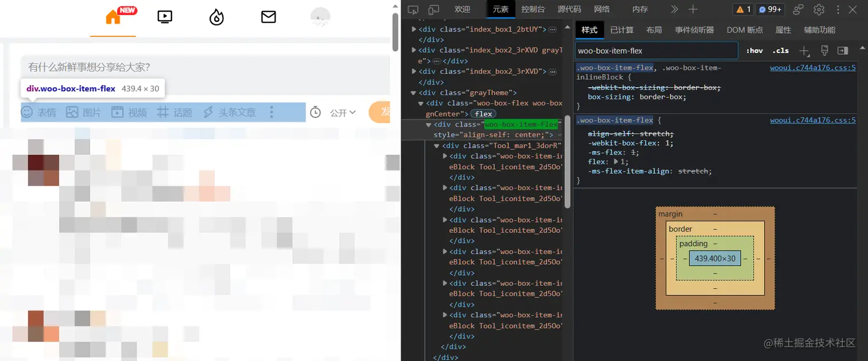
Task: Click the flex badge on woo-box-flex node
Action: click(483, 114)
